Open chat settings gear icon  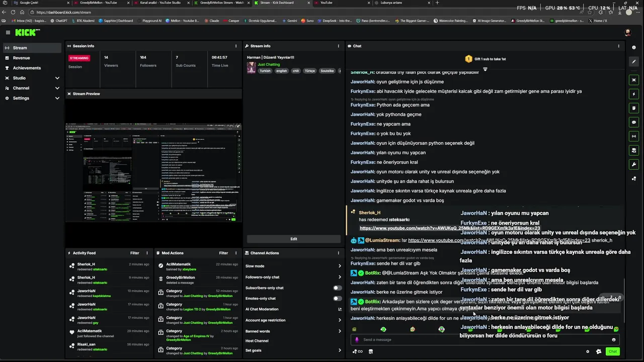(x=588, y=352)
